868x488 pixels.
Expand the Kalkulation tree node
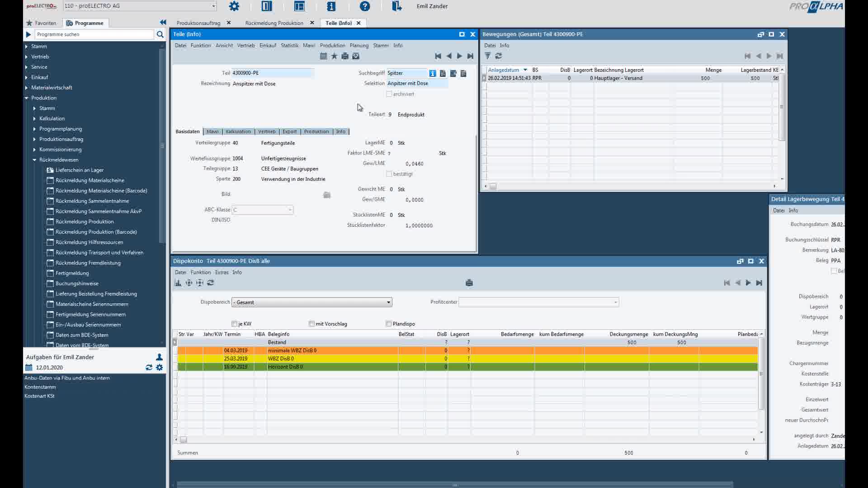(34, 118)
